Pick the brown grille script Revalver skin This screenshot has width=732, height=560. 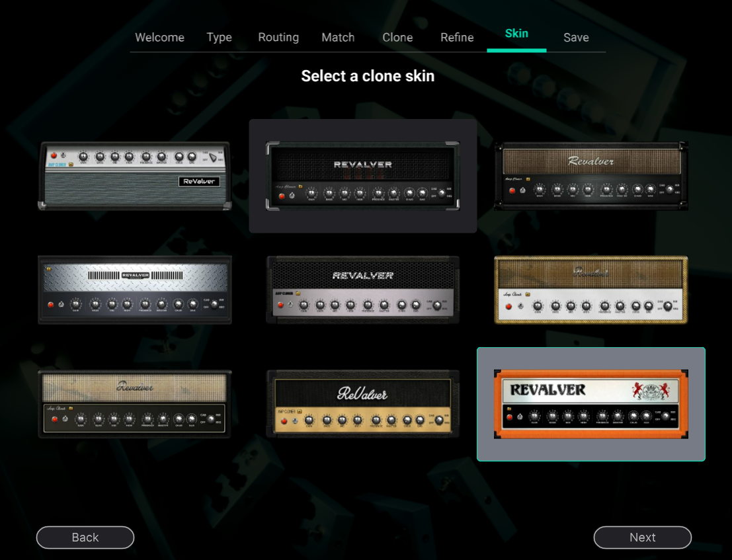(x=591, y=176)
